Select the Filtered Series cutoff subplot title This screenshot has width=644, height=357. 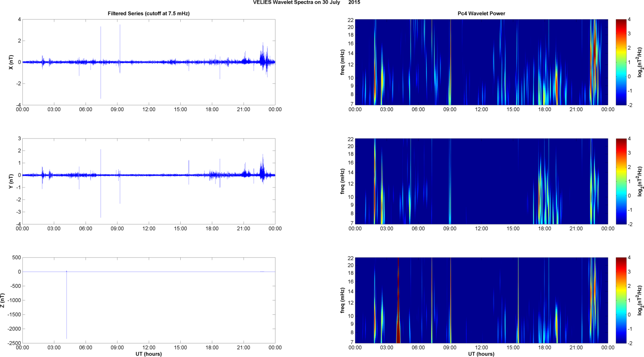tap(148, 13)
